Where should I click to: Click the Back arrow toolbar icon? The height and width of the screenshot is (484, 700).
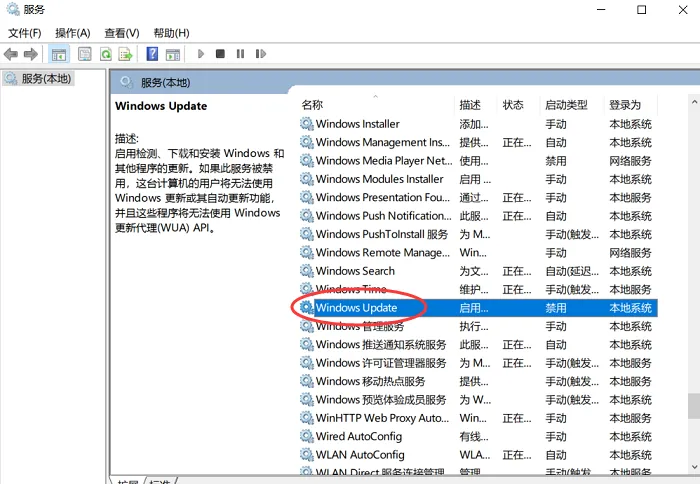(11, 54)
